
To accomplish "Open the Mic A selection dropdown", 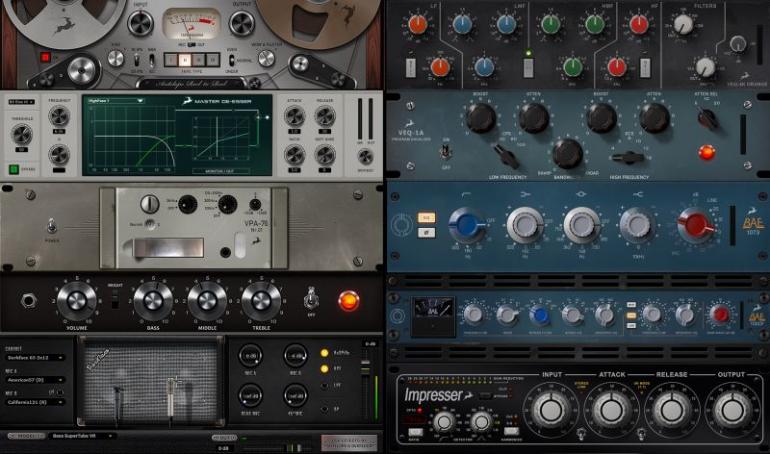I will coord(35,380).
